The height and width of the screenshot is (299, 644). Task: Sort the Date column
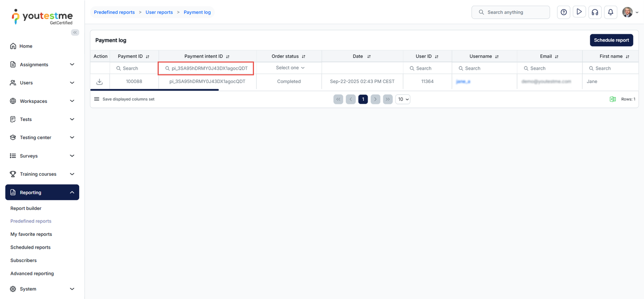(x=369, y=57)
